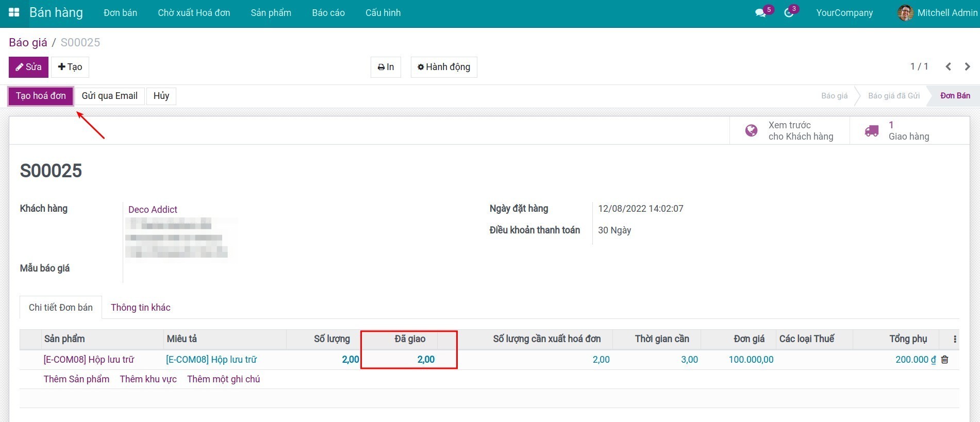Sort by Miêu tả column header

[225, 339]
